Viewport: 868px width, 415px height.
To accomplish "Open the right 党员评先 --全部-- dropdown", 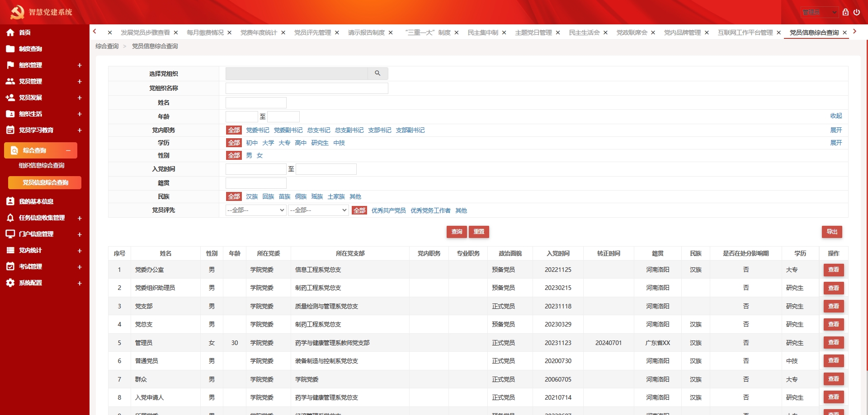I will coord(318,210).
